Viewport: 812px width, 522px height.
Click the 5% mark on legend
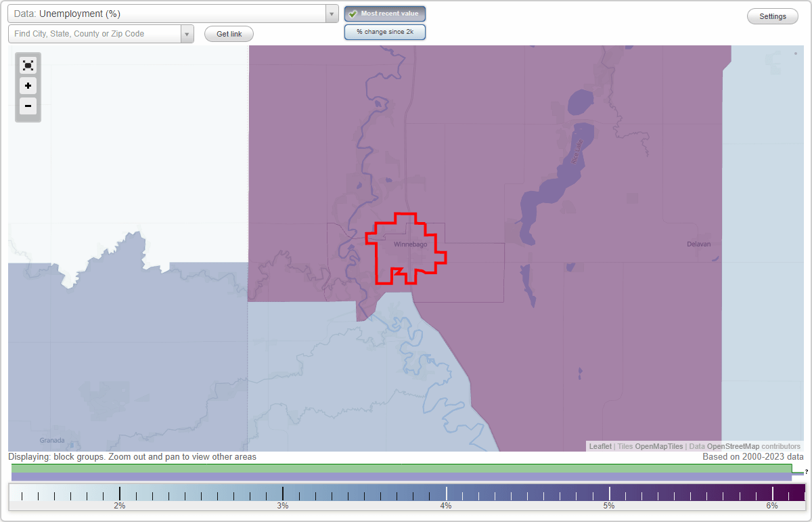609,506
